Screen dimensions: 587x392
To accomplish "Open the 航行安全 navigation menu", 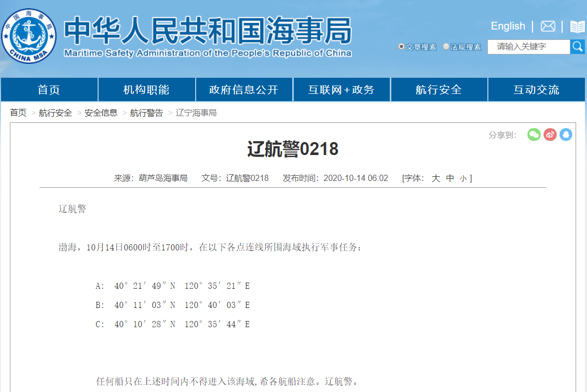I will point(439,90).
